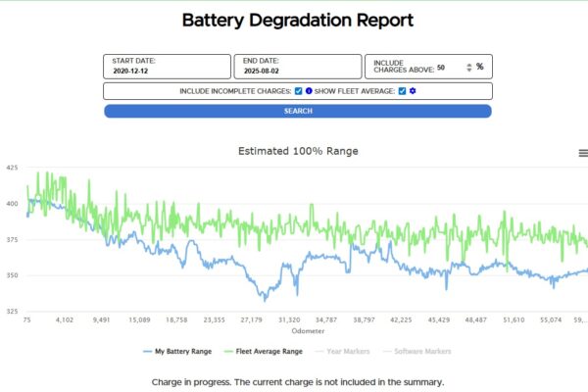Open the chart hamburger menu

click(583, 153)
